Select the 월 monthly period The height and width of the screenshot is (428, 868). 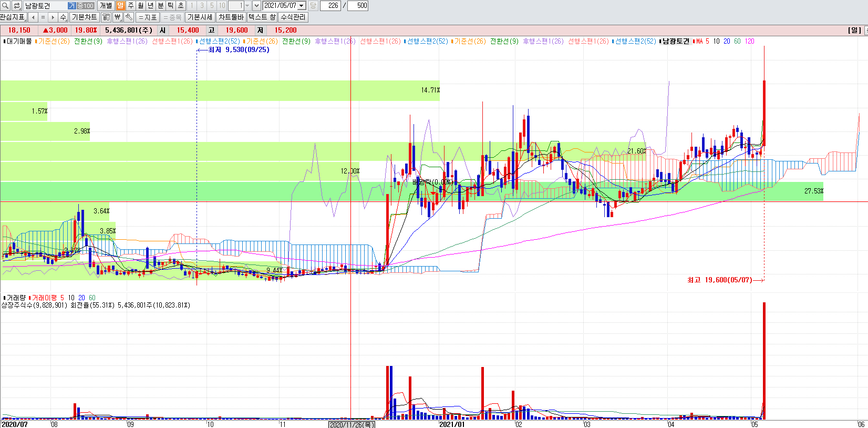point(141,5)
